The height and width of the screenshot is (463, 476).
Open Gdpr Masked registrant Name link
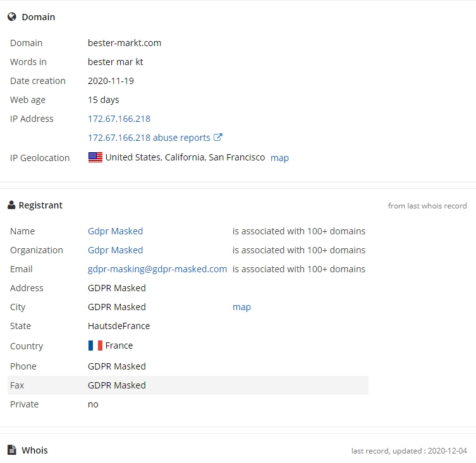pos(115,231)
